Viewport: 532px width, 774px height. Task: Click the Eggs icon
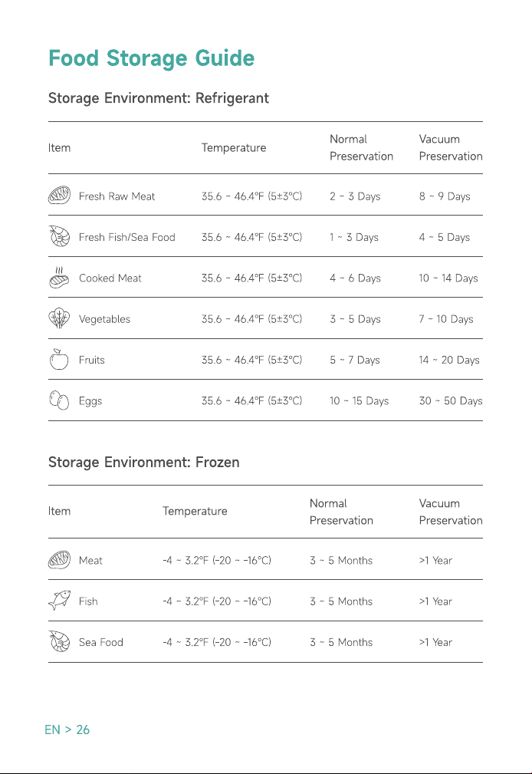[59, 400]
